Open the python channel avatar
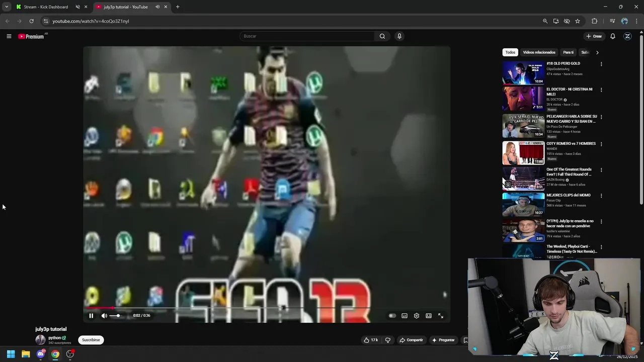644x362 pixels. (40, 340)
